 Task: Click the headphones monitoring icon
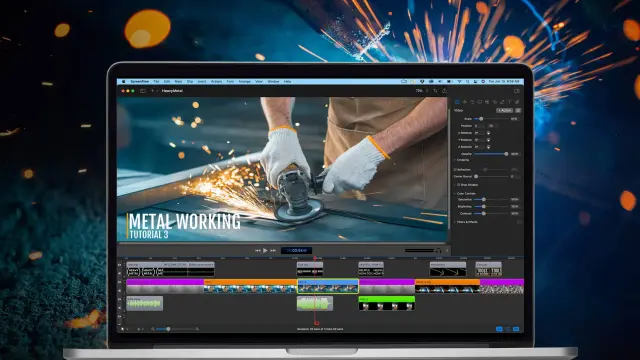[x=439, y=251]
